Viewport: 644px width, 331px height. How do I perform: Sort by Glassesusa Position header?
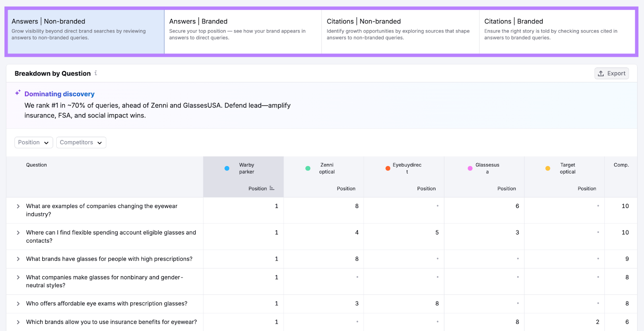(x=506, y=189)
